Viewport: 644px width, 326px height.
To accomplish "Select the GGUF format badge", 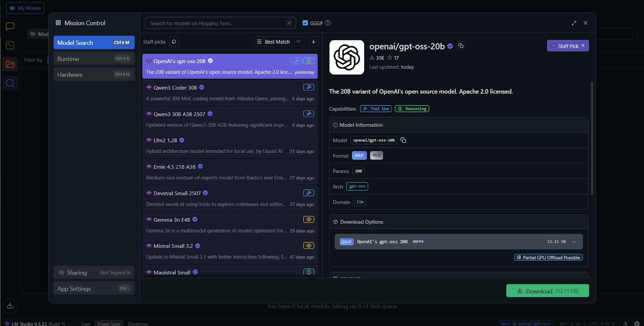I will 359,155.
